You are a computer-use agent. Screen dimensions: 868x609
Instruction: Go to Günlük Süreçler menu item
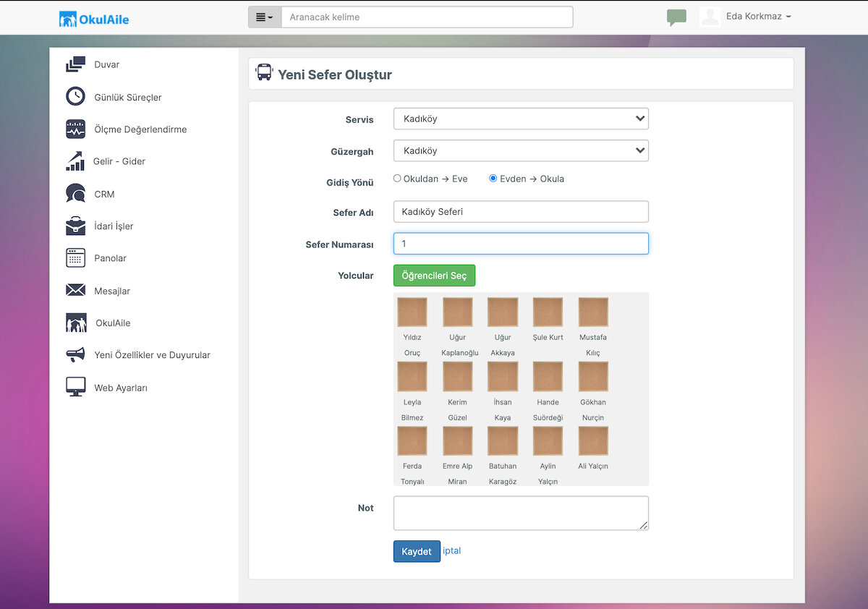pyautogui.click(x=128, y=98)
